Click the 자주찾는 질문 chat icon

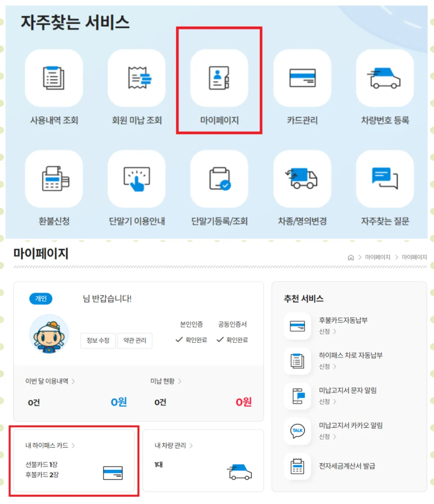click(x=384, y=179)
